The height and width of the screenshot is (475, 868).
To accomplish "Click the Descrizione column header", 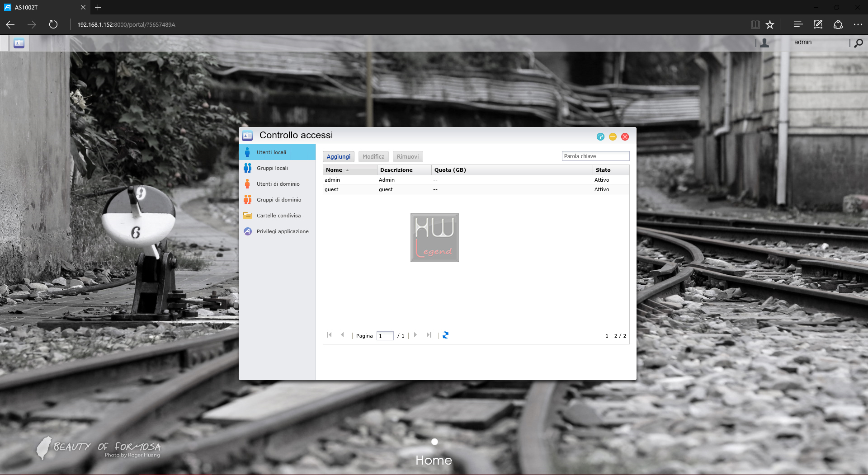I will click(404, 170).
